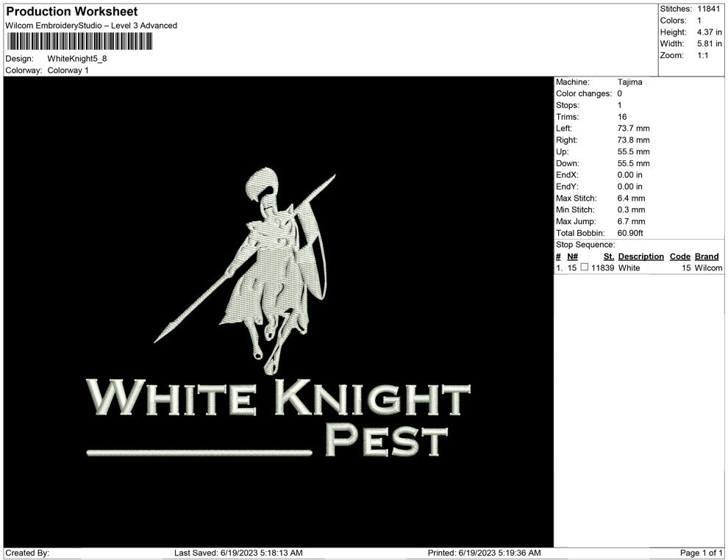Click the Stitches value '11841'

click(x=708, y=9)
